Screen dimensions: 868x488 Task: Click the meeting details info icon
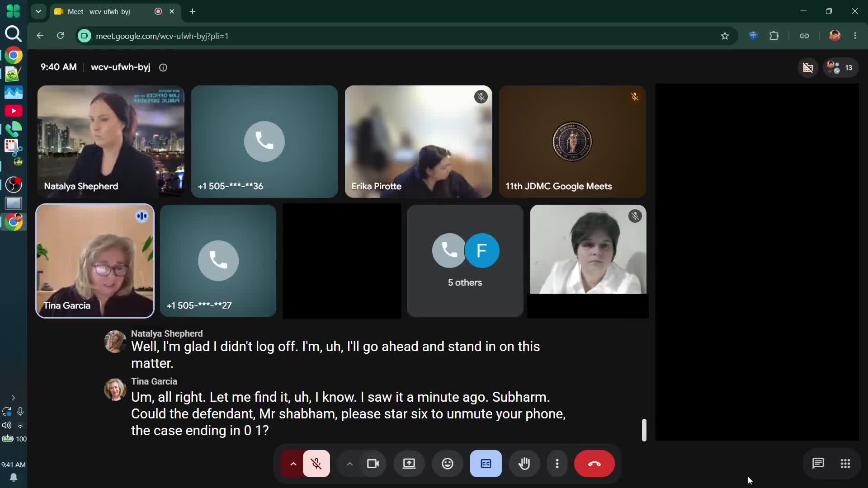[163, 67]
